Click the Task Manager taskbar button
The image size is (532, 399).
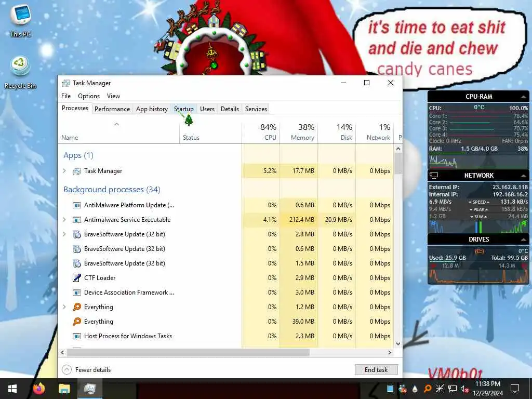tap(90, 389)
